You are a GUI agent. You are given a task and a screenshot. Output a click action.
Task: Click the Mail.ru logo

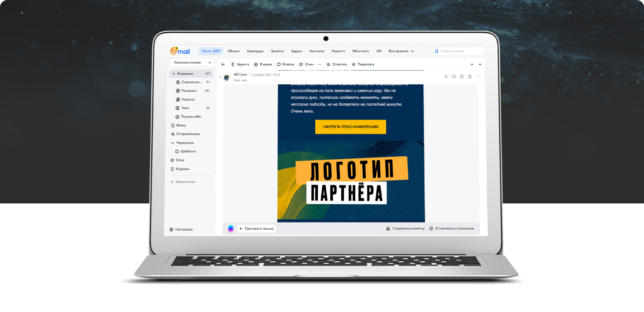click(x=180, y=51)
